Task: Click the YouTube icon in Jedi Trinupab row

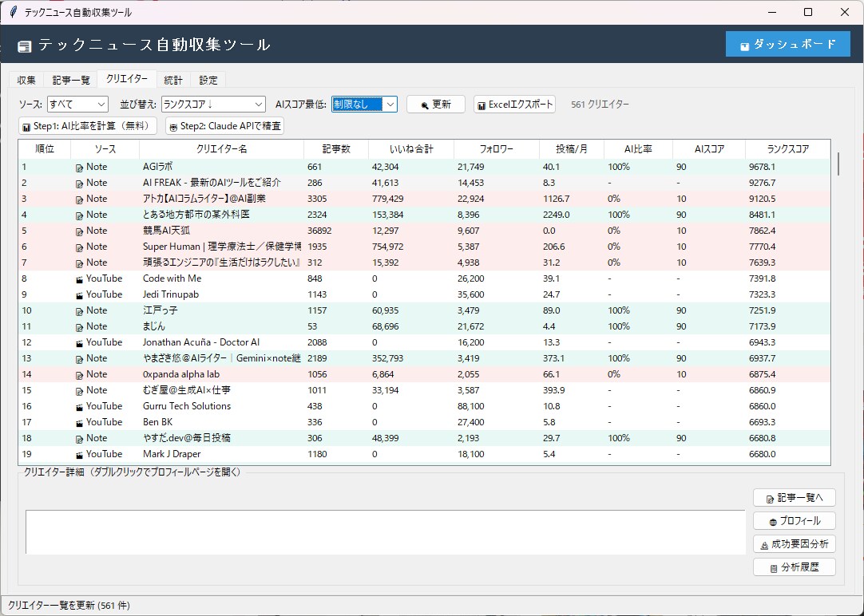Action: pyautogui.click(x=79, y=295)
